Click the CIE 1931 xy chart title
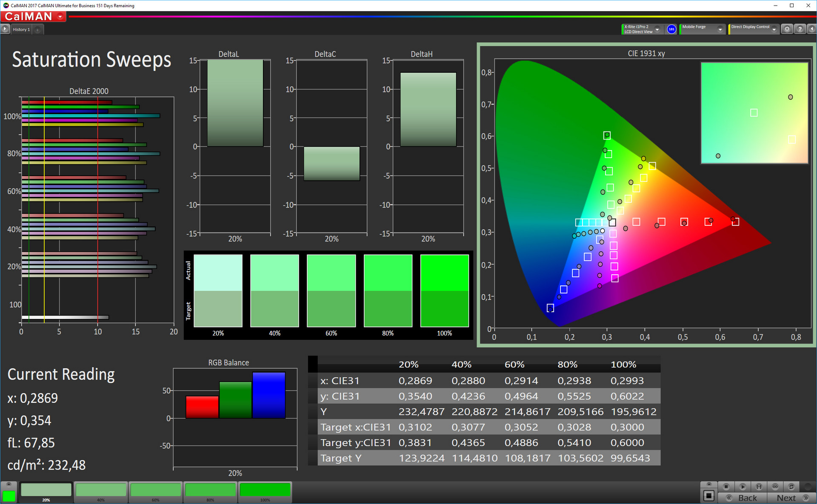Viewport: 817px width, 504px height. pyautogui.click(x=646, y=53)
